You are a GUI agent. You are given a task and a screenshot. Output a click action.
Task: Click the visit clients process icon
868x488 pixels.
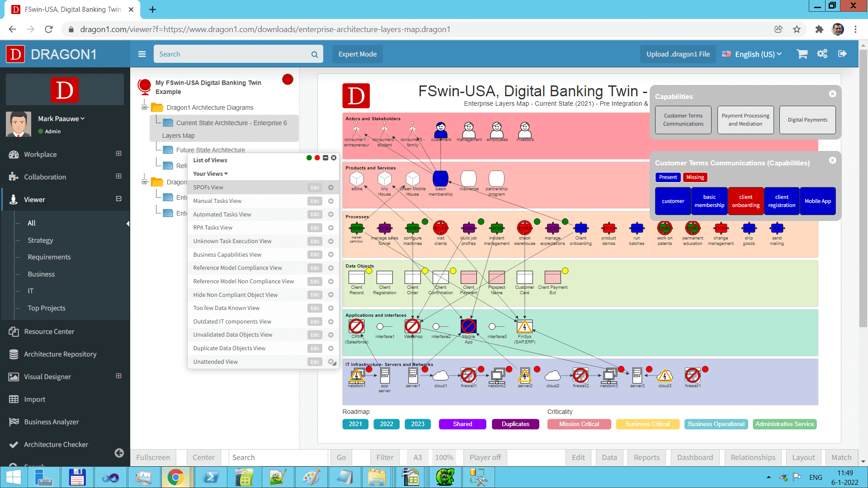pos(440,228)
